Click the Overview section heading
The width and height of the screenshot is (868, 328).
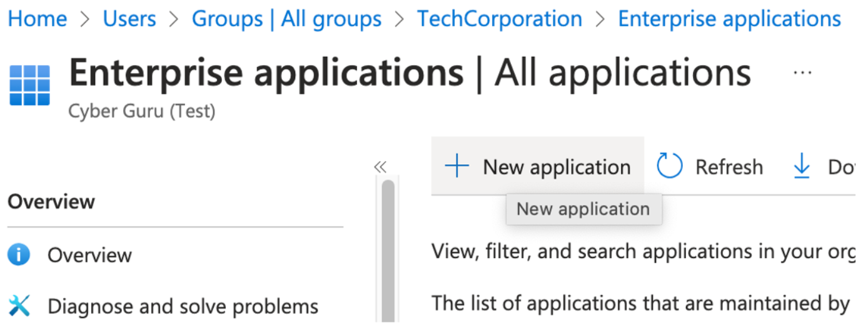pos(51,202)
